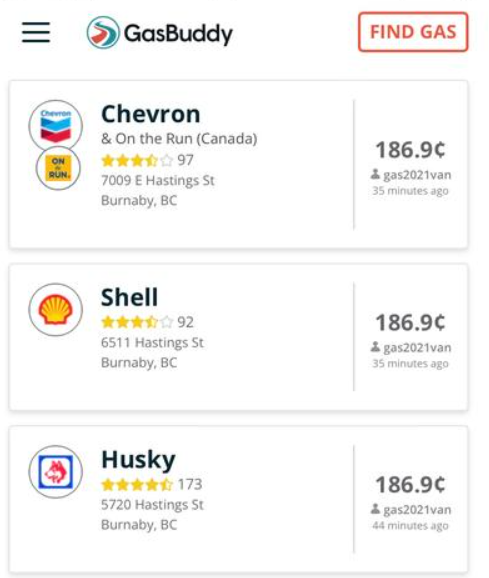
Task: Click the On the Run logo
Action: (x=58, y=168)
